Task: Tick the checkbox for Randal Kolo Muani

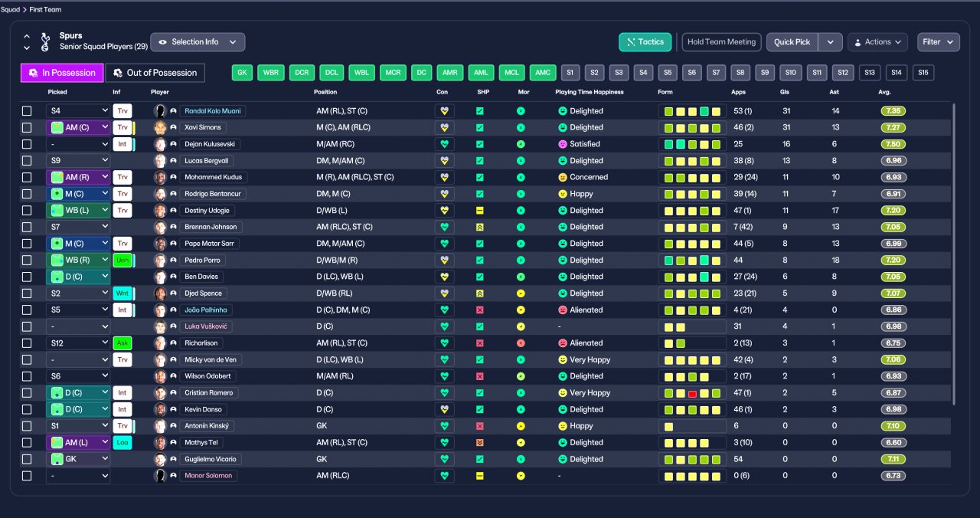Action: (27, 111)
